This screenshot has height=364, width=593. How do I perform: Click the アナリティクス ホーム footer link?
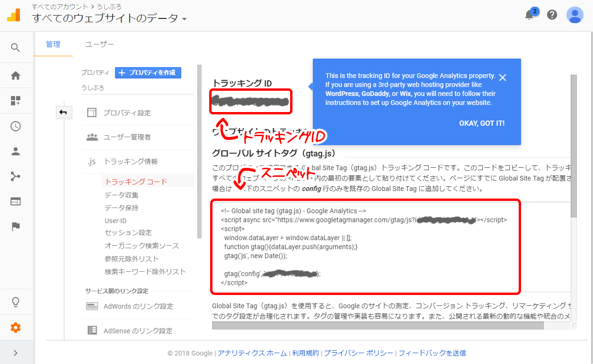pyautogui.click(x=252, y=353)
